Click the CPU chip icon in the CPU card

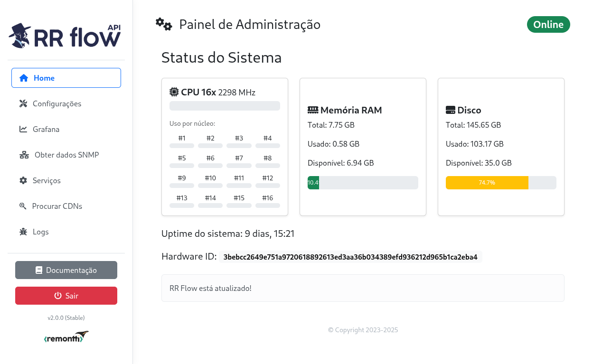(x=173, y=92)
